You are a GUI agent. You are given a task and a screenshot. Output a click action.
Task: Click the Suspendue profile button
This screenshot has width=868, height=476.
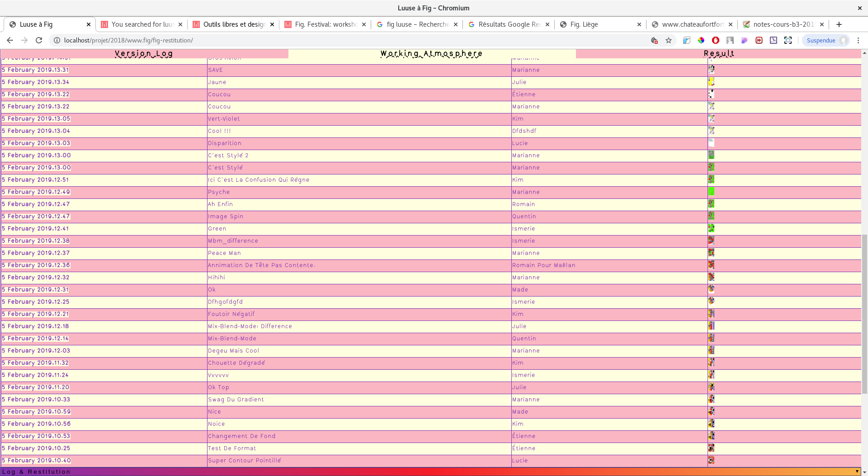tap(826, 41)
